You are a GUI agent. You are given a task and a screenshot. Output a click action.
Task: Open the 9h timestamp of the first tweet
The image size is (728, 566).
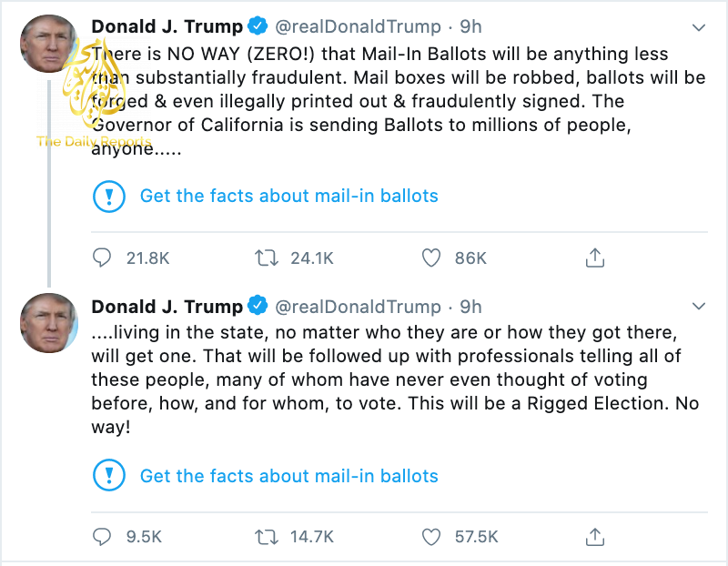pos(470,27)
